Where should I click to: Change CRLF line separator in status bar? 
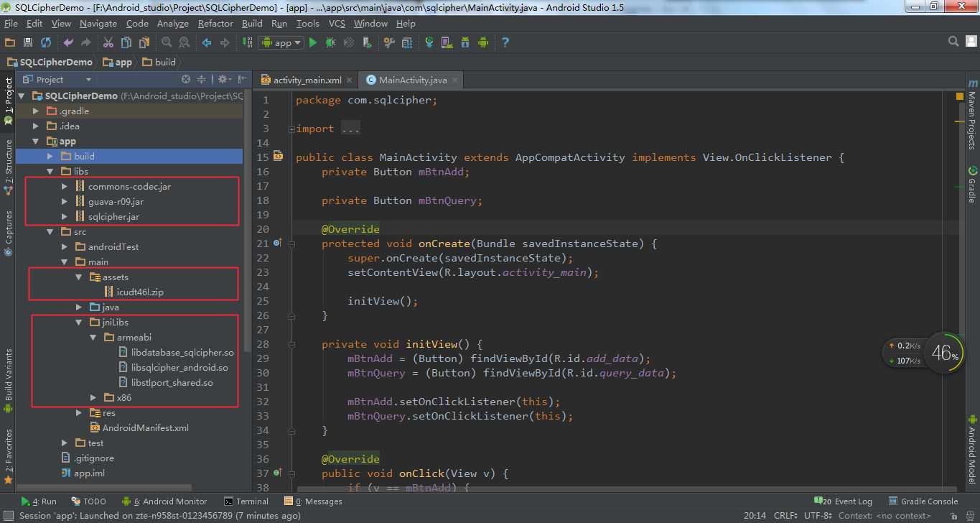click(x=786, y=516)
